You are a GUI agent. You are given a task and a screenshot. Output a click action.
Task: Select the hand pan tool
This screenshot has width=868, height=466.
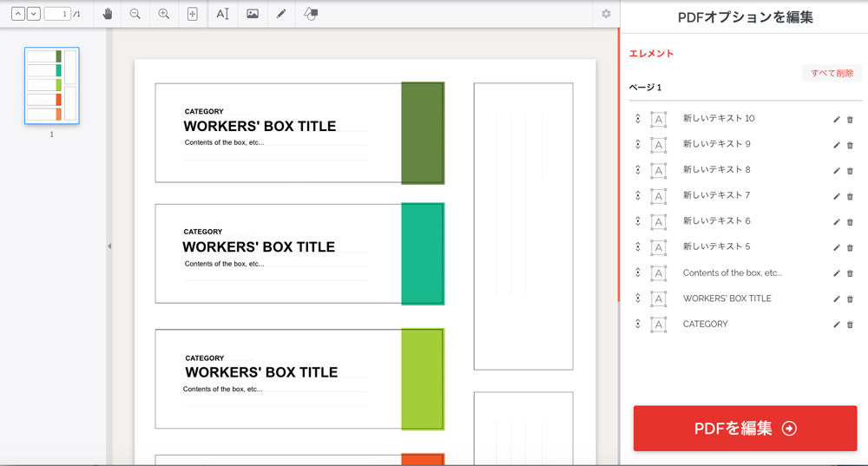point(108,14)
